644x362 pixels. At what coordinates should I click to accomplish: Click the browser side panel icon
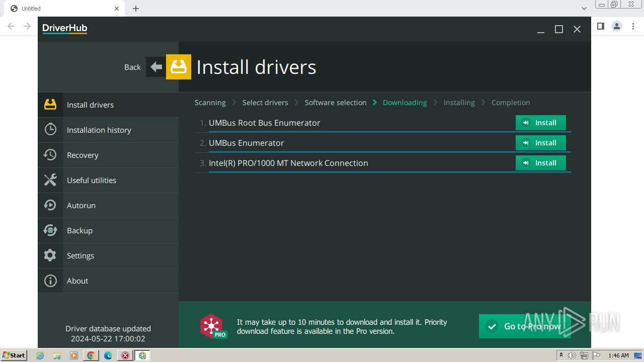[600, 26]
